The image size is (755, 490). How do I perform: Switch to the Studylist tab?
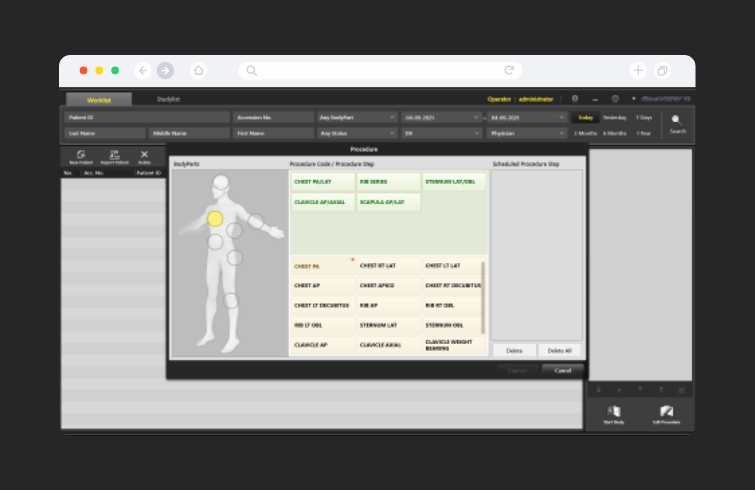(168, 100)
